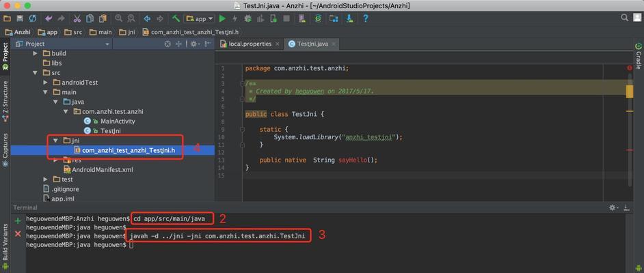The height and width of the screenshot is (273, 644).
Task: Click the main breadcrumb
Action: [100, 32]
